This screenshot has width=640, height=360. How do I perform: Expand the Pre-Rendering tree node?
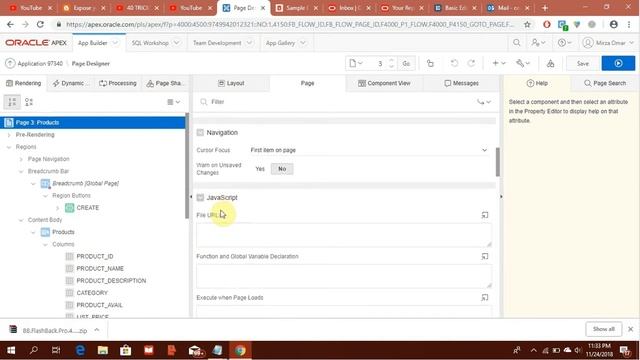coord(9,135)
